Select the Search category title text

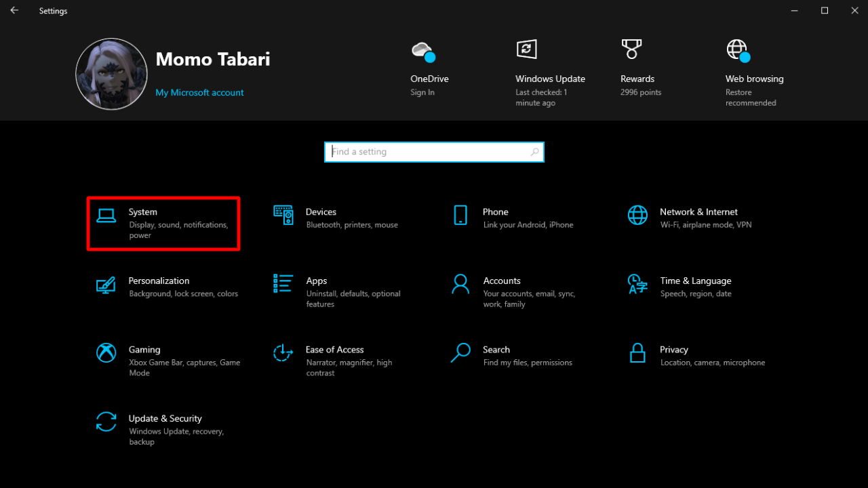[496, 350]
